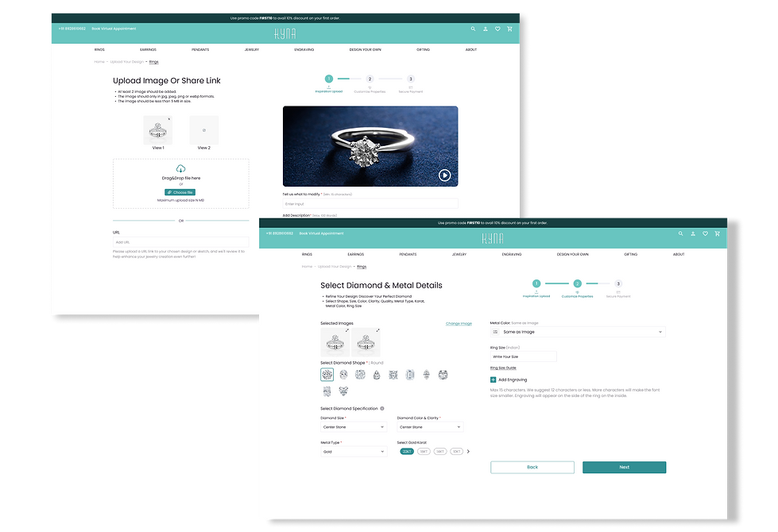Click the Write Your Size ring size field

(524, 357)
